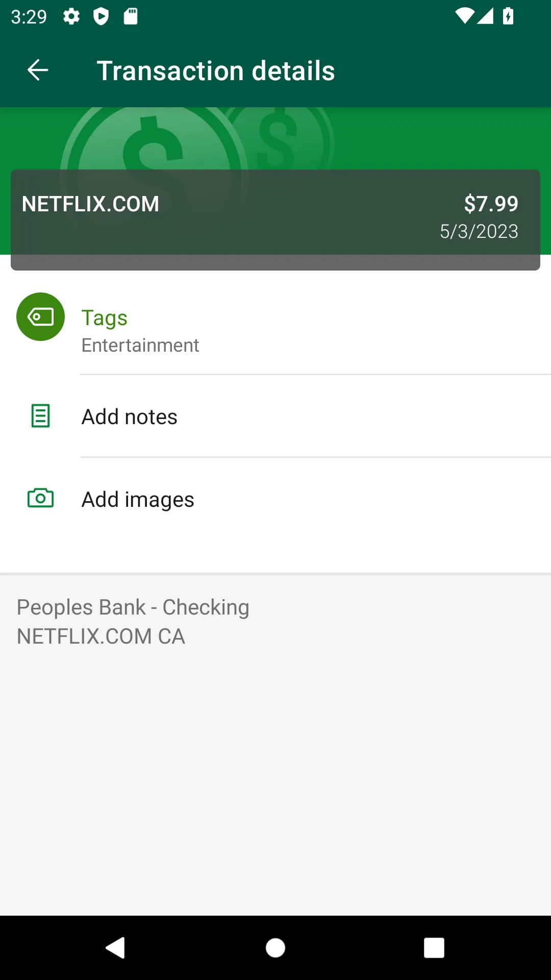The image size is (551, 980).
Task: Tap the Wi-Fi signal status icon
Action: [464, 16]
